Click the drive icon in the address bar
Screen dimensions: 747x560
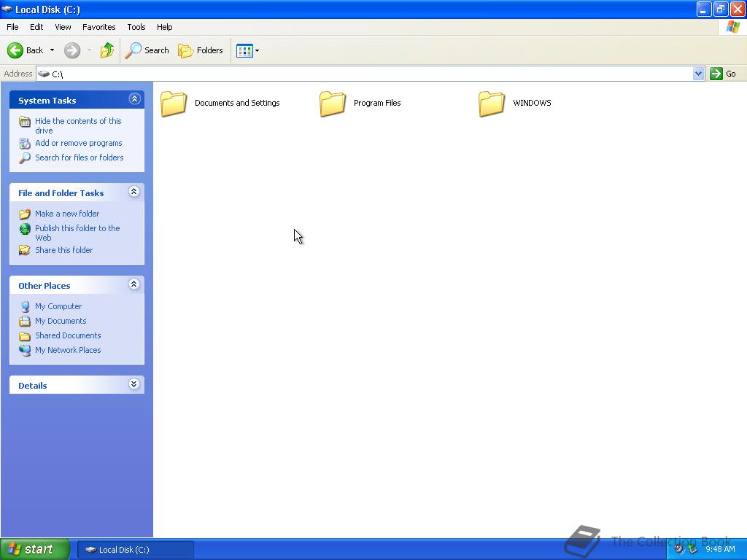tap(44, 74)
